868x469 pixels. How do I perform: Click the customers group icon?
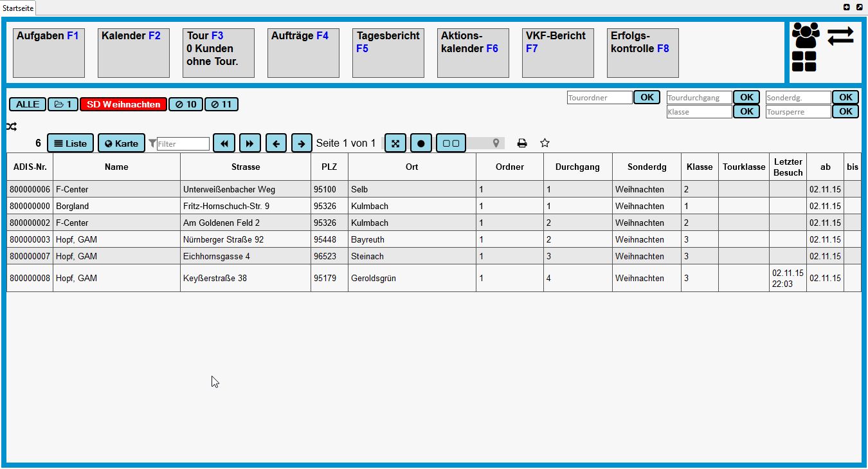pos(806,35)
